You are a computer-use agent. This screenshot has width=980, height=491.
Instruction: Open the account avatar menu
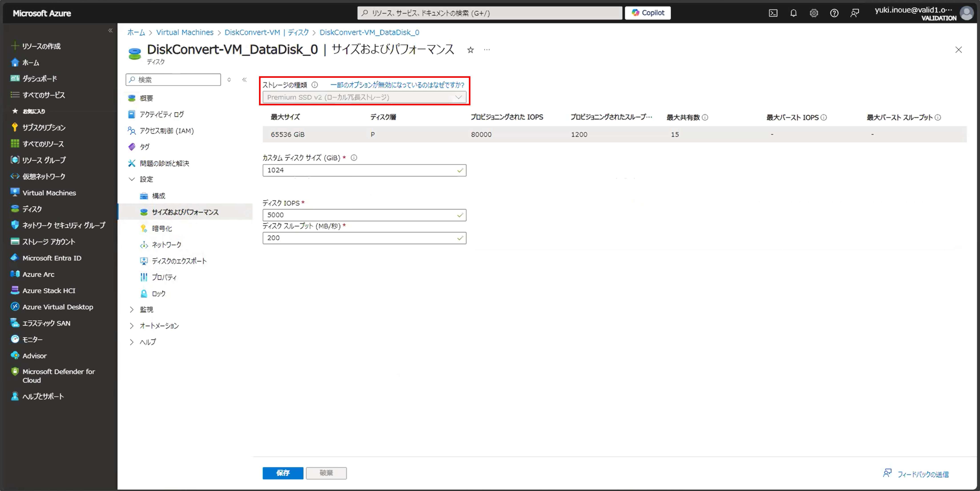point(967,13)
